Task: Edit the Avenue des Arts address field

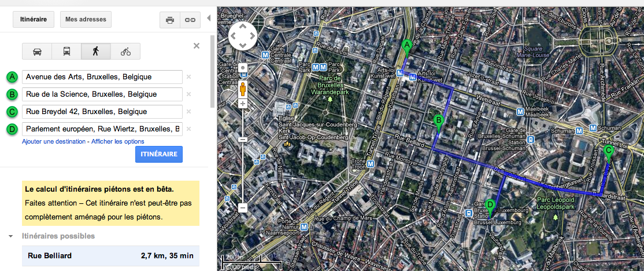Action: coord(102,77)
